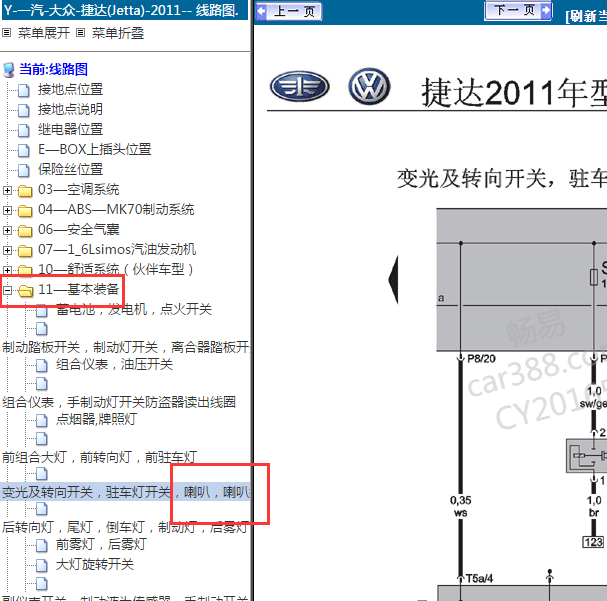Screen dimensions: 607x601
Task: Open 制动踏板开关，制动灯开关 diagram
Action: 126,347
